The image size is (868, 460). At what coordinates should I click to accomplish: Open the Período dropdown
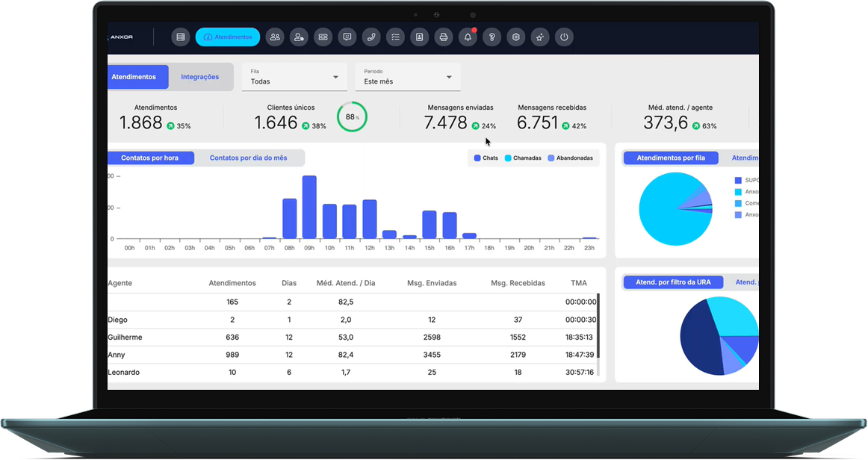click(x=408, y=76)
